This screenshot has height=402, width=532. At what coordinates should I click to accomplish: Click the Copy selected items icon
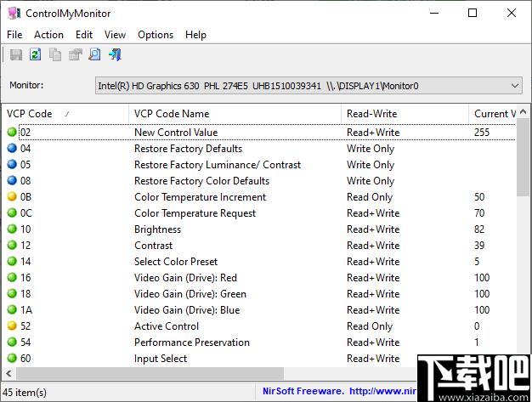55,54
